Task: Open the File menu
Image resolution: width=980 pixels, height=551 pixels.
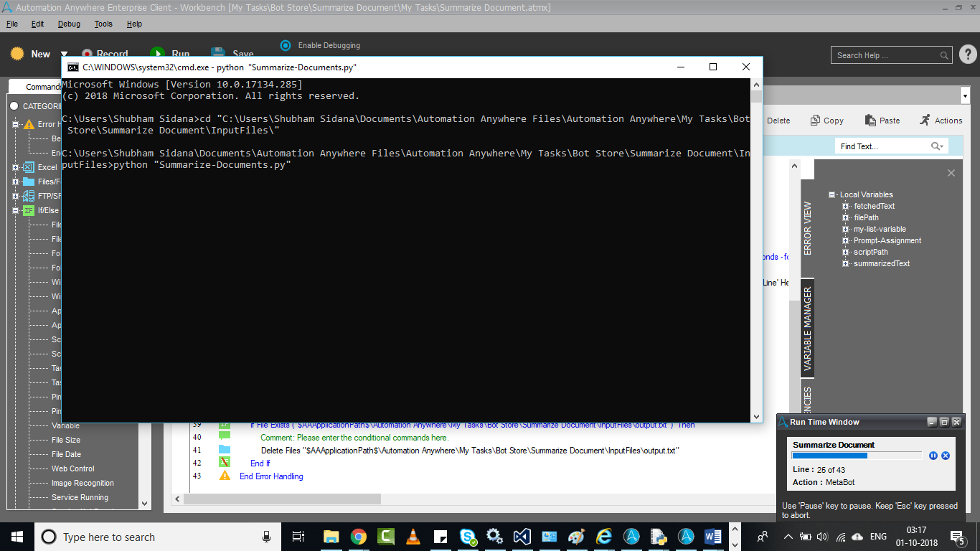Action: tap(12, 24)
